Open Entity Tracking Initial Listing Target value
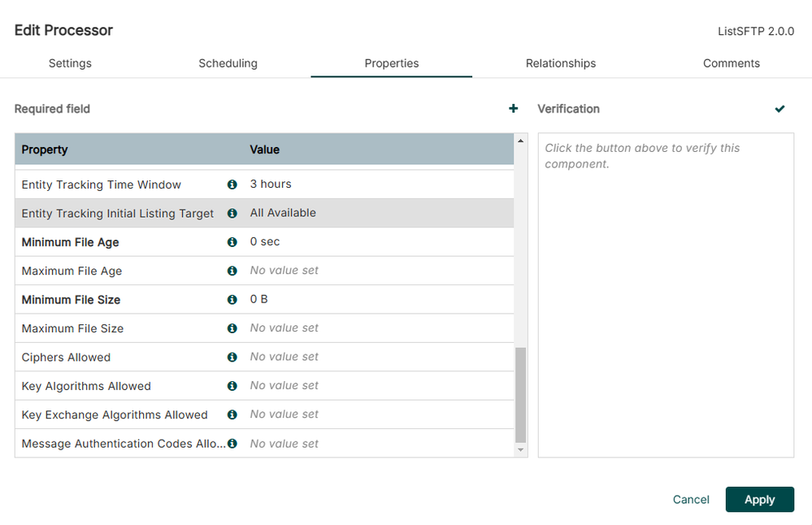This screenshot has height=525, width=812. click(x=283, y=213)
